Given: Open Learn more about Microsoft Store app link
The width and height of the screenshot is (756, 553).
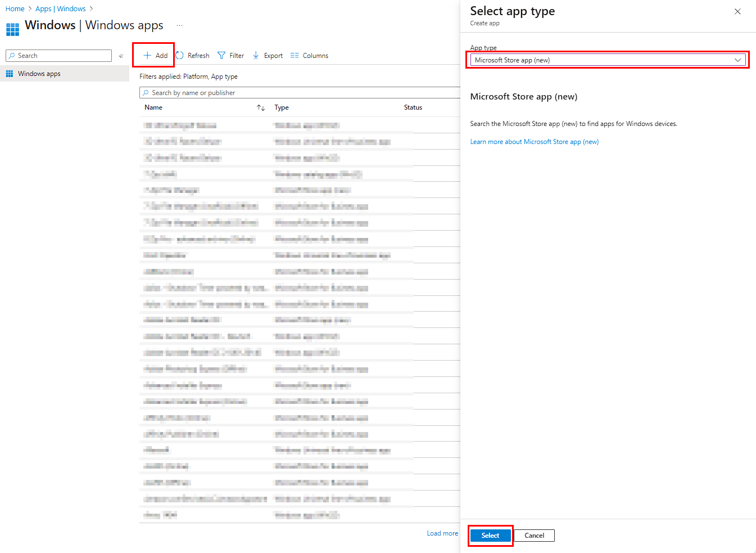Looking at the screenshot, I should pyautogui.click(x=535, y=142).
